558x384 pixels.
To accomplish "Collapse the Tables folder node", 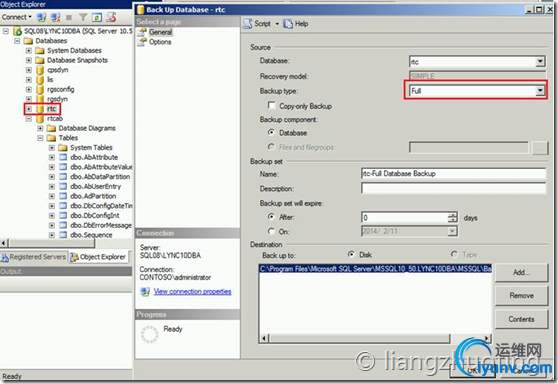I will tap(40, 138).
